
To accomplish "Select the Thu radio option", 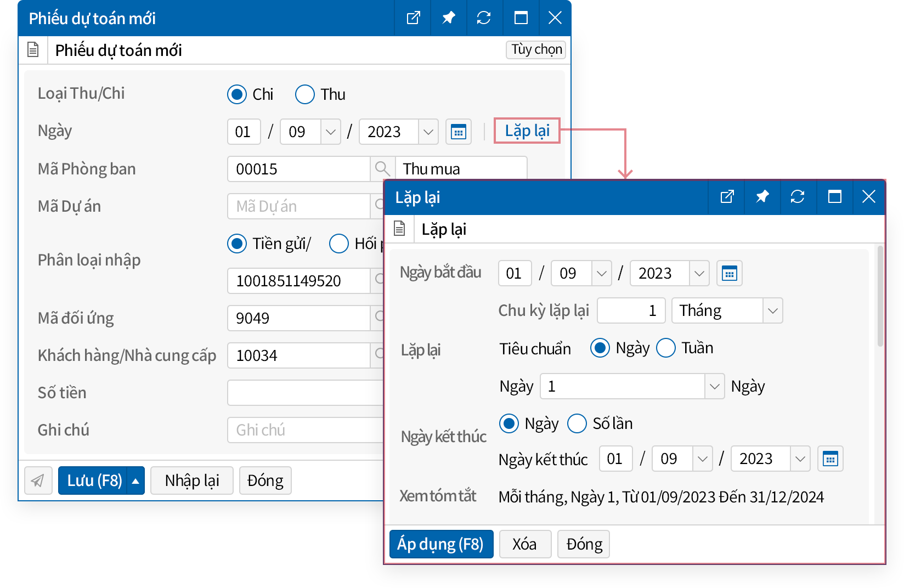I will [305, 94].
